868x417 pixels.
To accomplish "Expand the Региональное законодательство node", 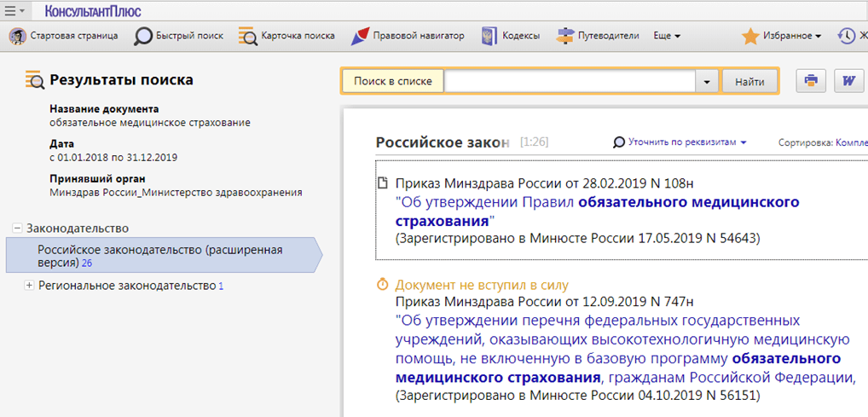I will 29,286.
